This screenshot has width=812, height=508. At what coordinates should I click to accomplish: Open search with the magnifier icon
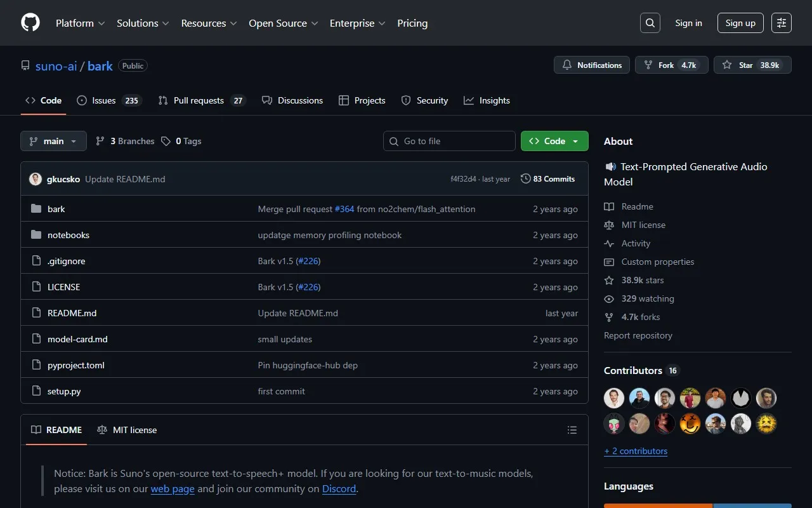click(650, 23)
